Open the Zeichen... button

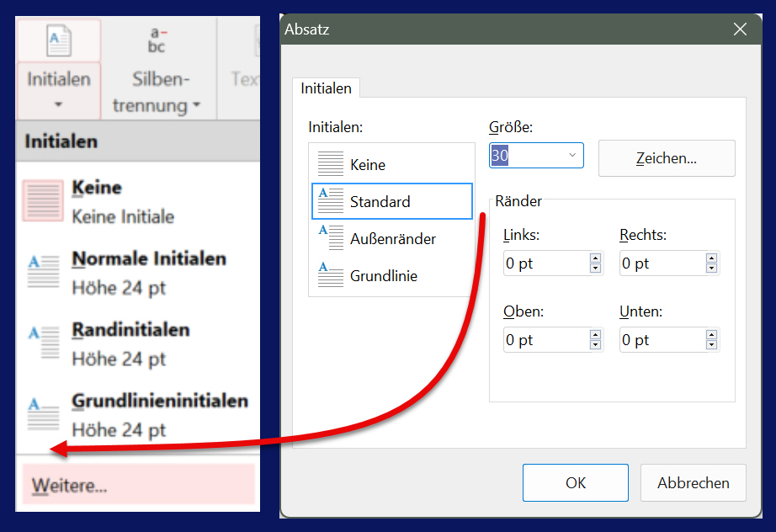click(x=666, y=158)
